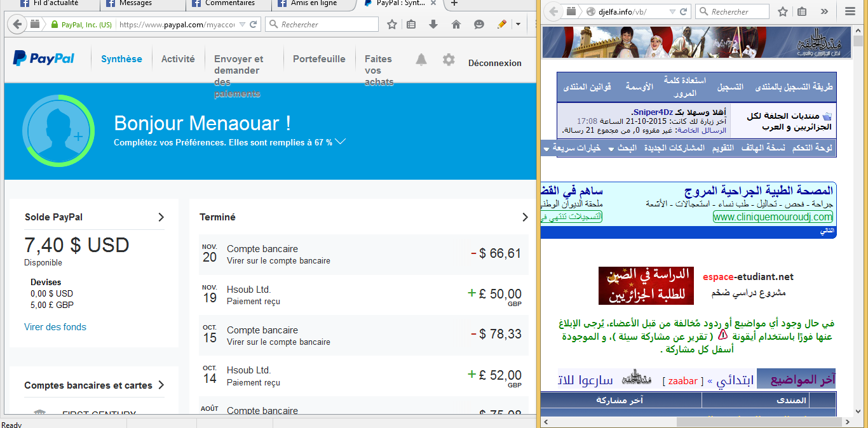Image resolution: width=868 pixels, height=428 pixels.
Task: Open PayPal settings gear
Action: coord(449,60)
